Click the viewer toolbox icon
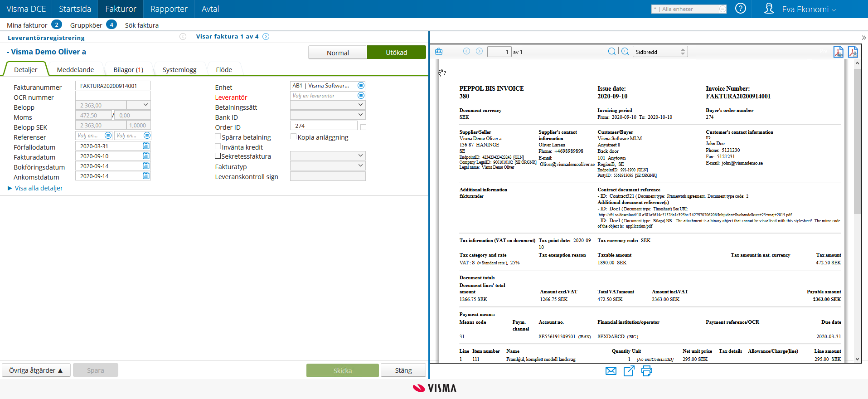This screenshot has width=868, height=399. tap(439, 52)
